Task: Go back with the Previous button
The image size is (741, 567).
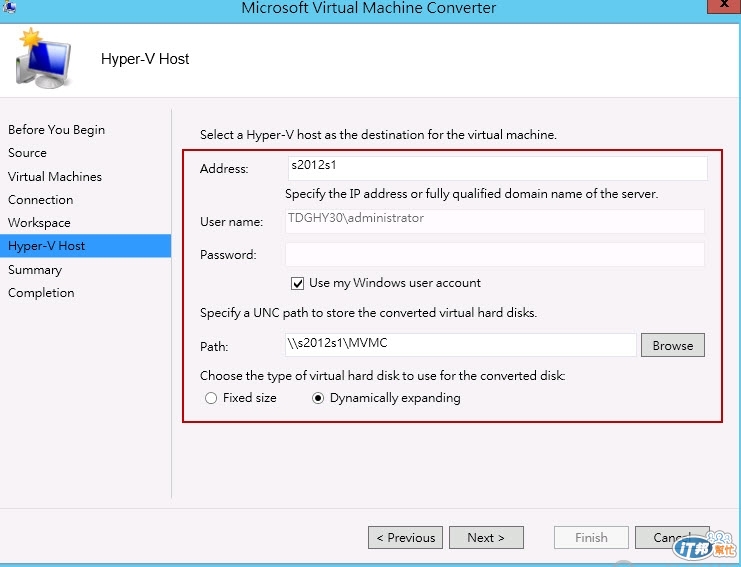Action: [x=405, y=538]
